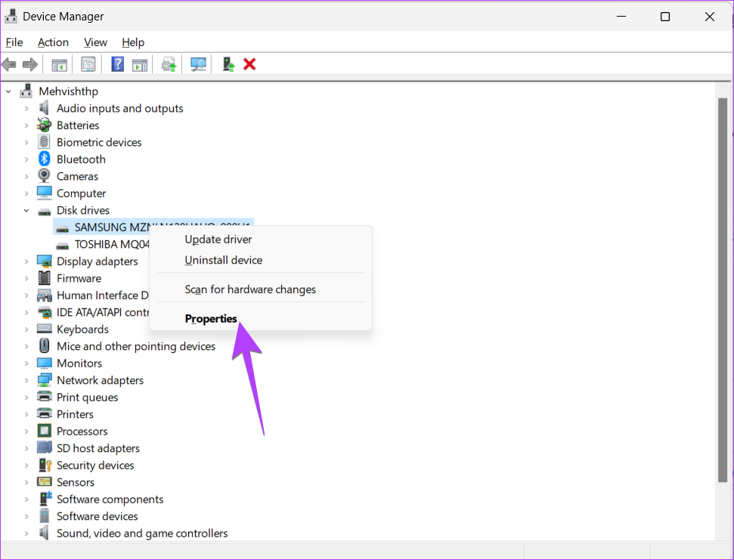Expand the Print queues category
The height and width of the screenshot is (560, 734).
pos(26,398)
